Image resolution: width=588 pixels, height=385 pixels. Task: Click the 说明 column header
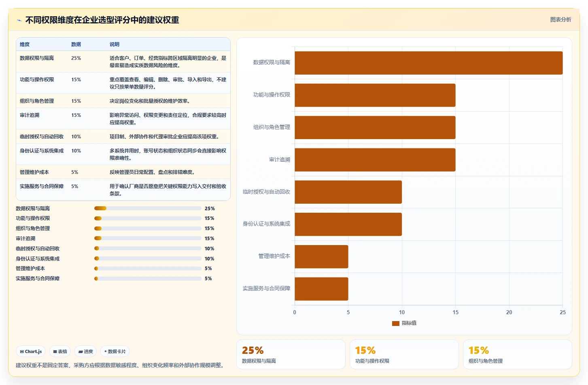[x=115, y=44]
